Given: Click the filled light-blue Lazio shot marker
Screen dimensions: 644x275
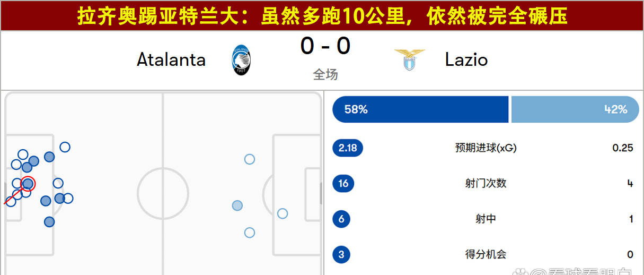Looking at the screenshot, I should tap(237, 205).
